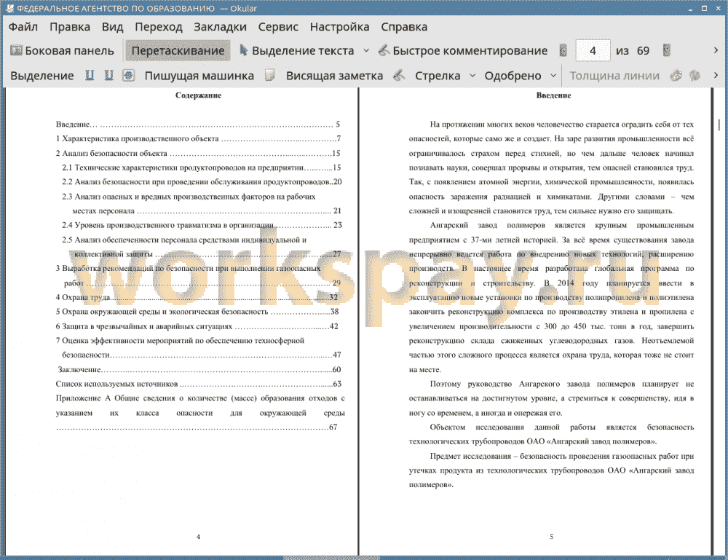The width and height of the screenshot is (728, 560).
Task: Select the Выделение текста tool
Action: click(x=297, y=51)
